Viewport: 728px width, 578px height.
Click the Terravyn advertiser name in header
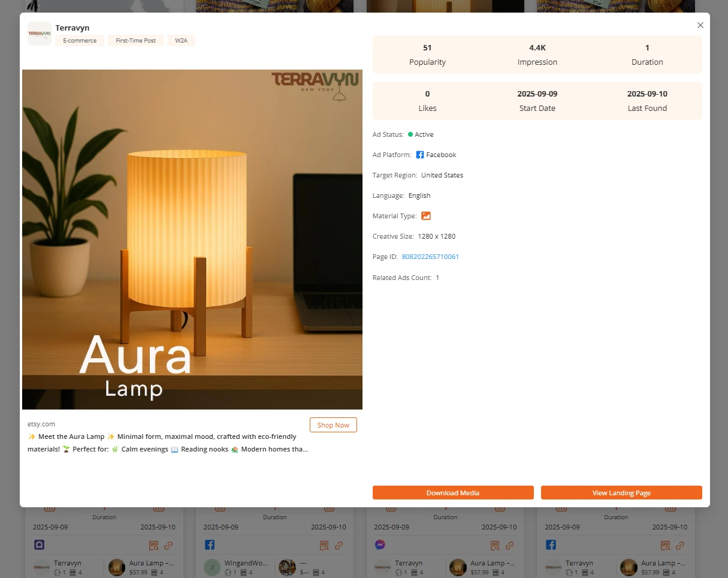(x=73, y=28)
